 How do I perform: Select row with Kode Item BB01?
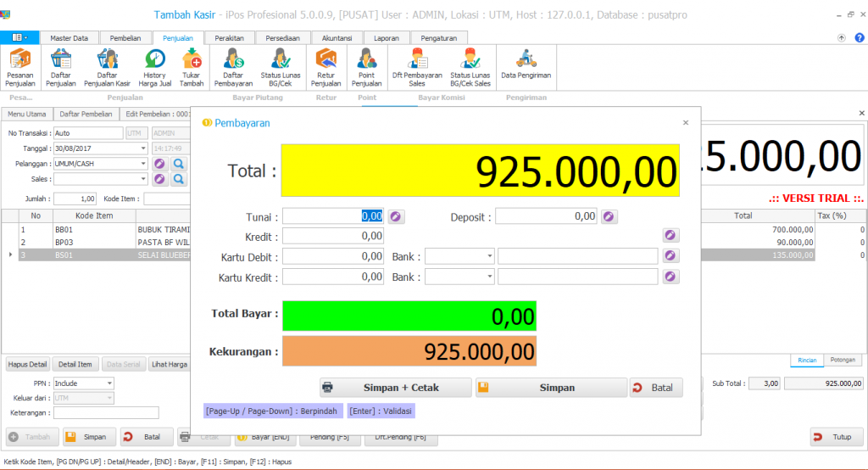96,229
